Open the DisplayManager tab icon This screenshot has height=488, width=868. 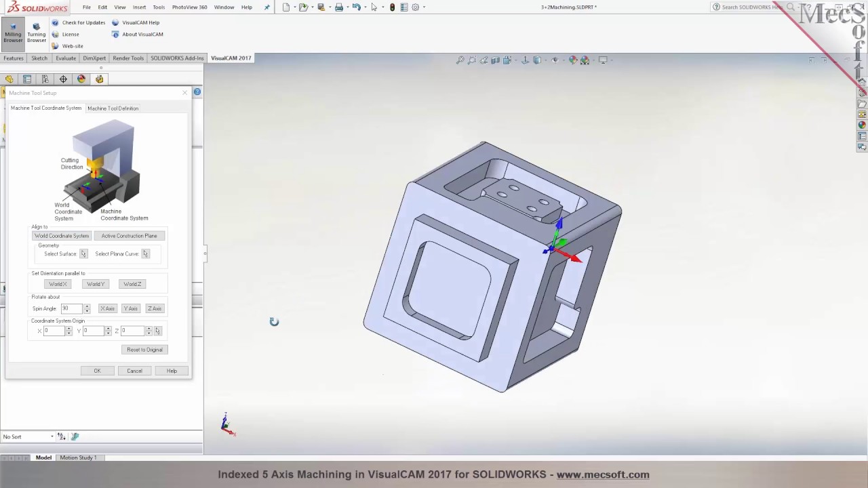pyautogui.click(x=81, y=79)
